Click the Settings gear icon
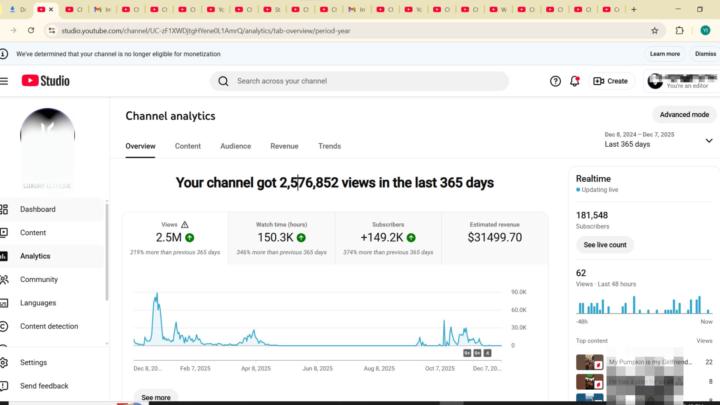Image resolution: width=720 pixels, height=405 pixels. point(4,363)
